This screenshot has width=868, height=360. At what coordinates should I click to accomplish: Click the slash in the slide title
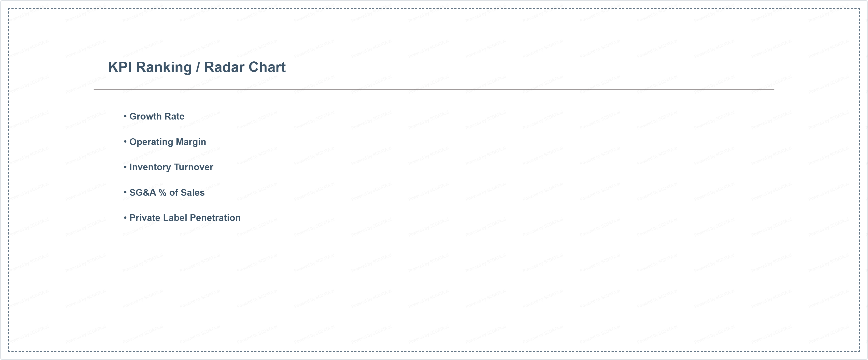(198, 67)
